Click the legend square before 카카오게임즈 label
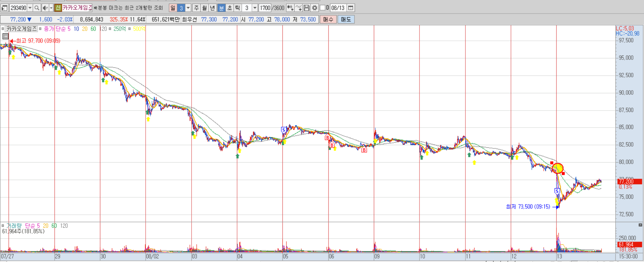Viewport: 644px width, 262px height. (3, 29)
